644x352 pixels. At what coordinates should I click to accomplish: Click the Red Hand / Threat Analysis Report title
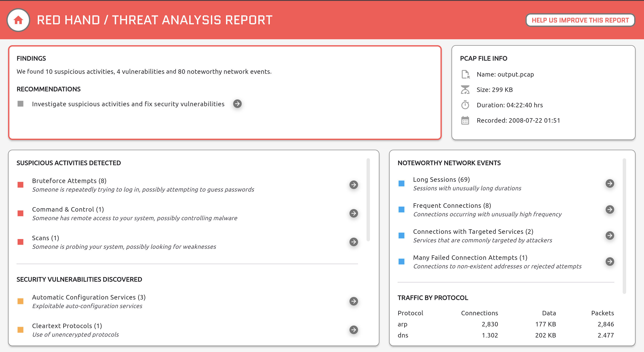(155, 20)
